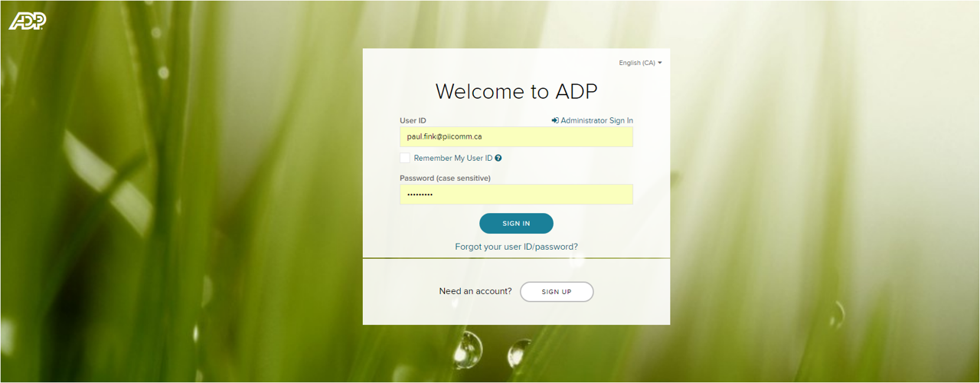Click the green divider line below the forgot link
This screenshot has width=980, height=383.
(x=516, y=258)
